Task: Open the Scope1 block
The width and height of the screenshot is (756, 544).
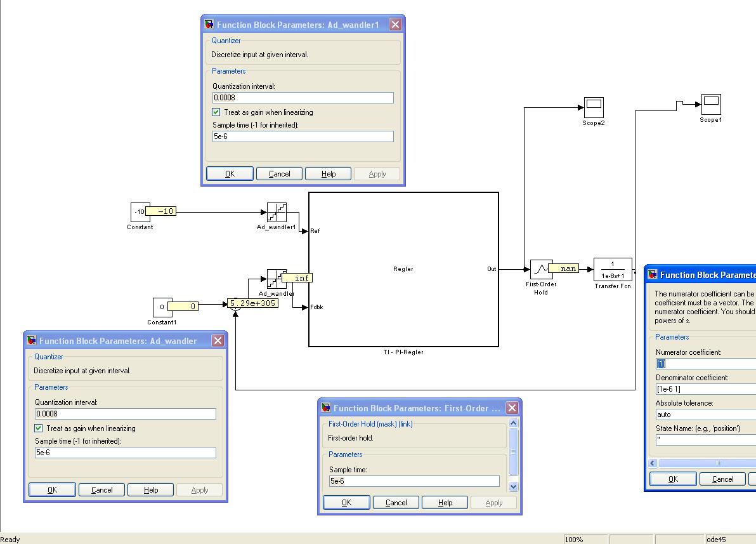Action: pos(710,104)
